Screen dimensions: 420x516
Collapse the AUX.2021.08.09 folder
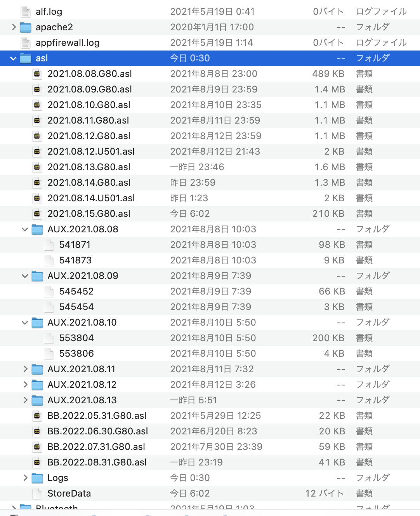25,276
